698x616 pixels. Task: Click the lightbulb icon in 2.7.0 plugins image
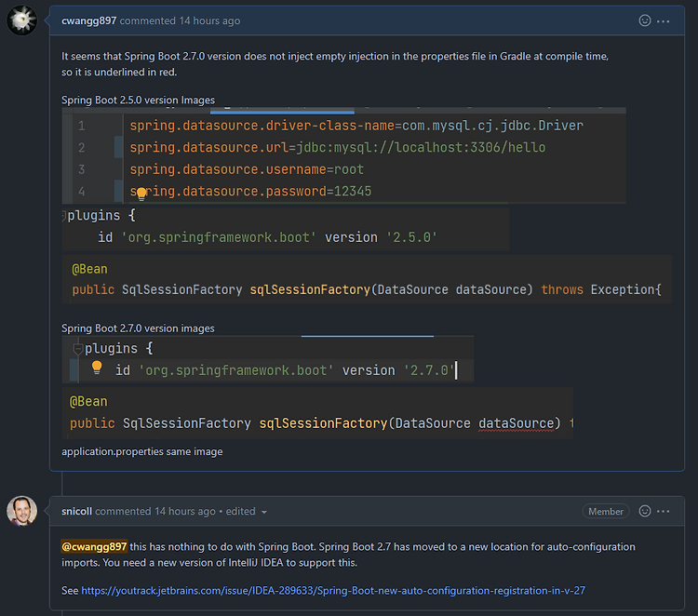click(97, 368)
